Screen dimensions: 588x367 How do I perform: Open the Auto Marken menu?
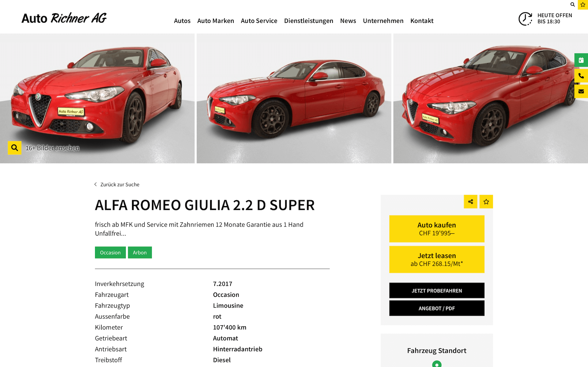click(x=216, y=21)
